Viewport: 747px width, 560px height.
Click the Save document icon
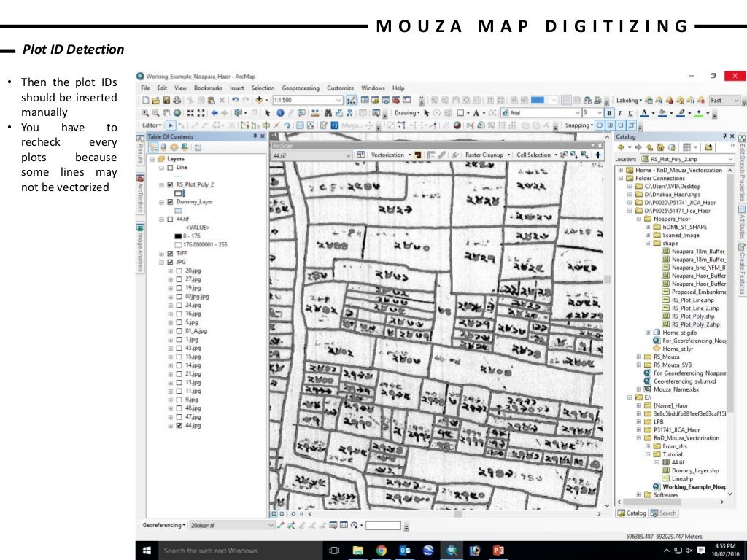click(x=166, y=100)
